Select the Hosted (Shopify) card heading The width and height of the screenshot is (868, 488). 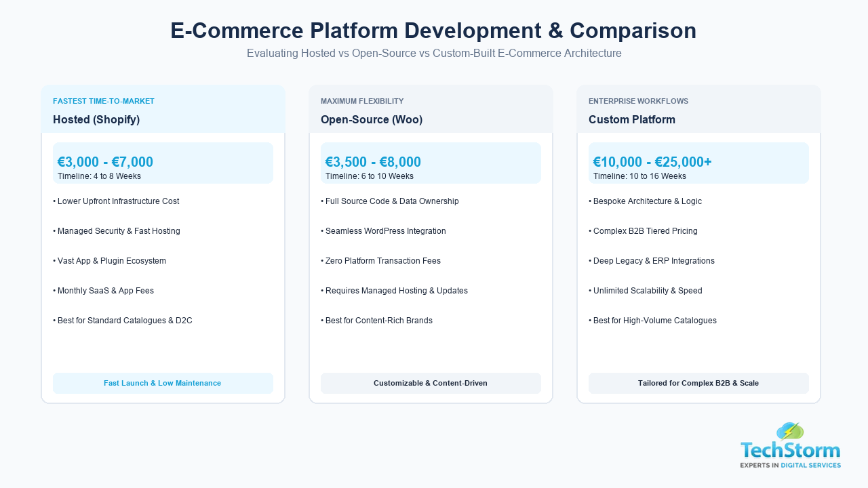pyautogui.click(x=96, y=119)
